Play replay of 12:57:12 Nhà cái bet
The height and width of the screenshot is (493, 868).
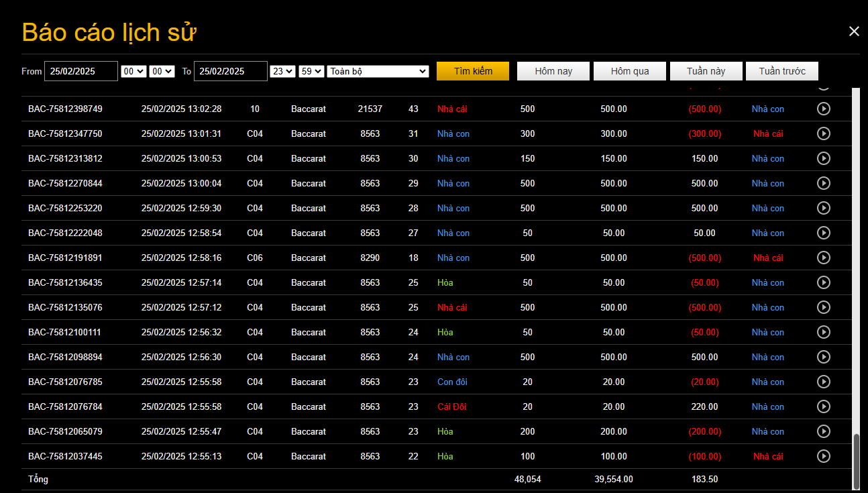[x=823, y=307]
